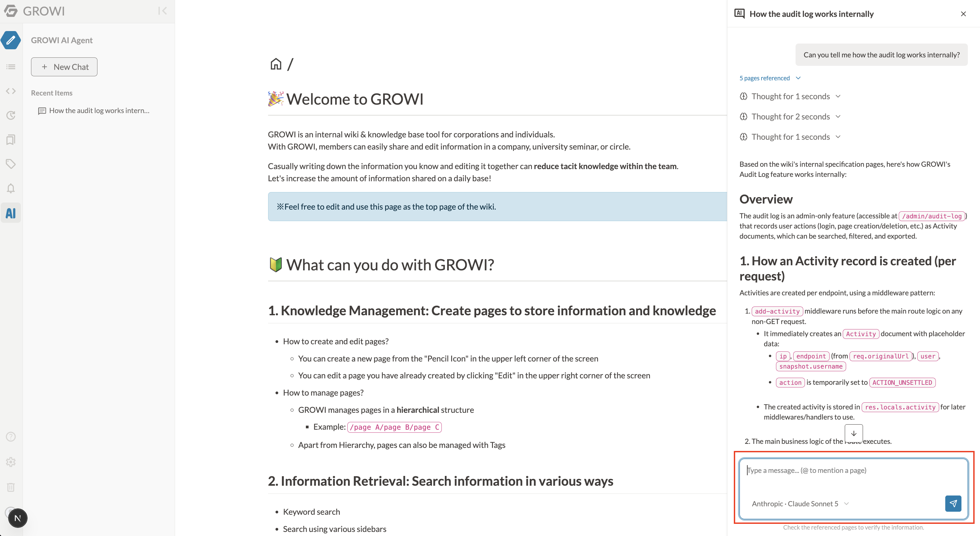This screenshot has width=980, height=536.
Task: Click the GROWI logo icon
Action: point(11,11)
